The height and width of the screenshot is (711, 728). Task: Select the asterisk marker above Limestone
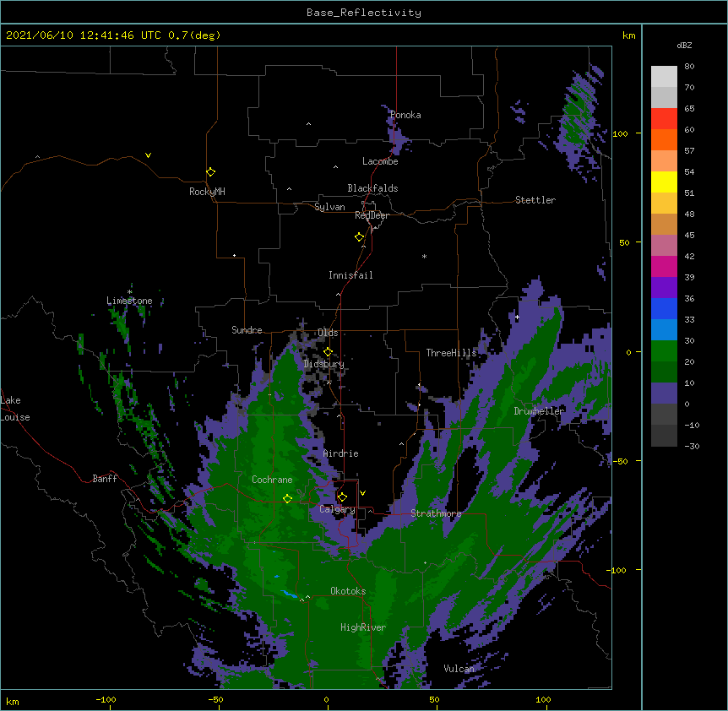(x=130, y=292)
